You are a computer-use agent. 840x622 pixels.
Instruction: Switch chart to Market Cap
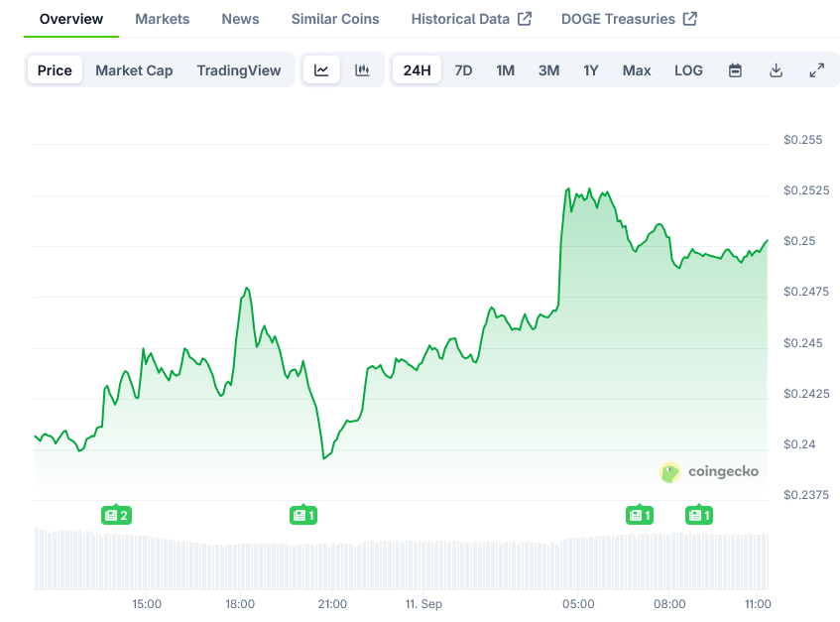134,70
